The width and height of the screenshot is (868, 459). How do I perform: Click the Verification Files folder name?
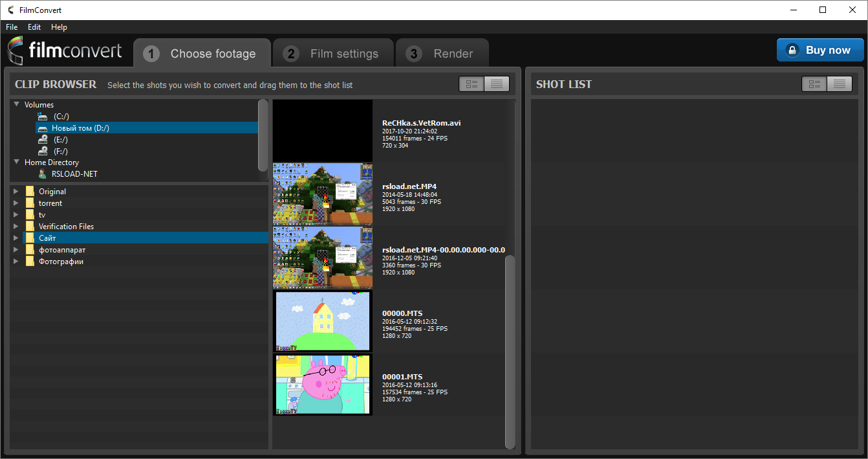pyautogui.click(x=66, y=227)
